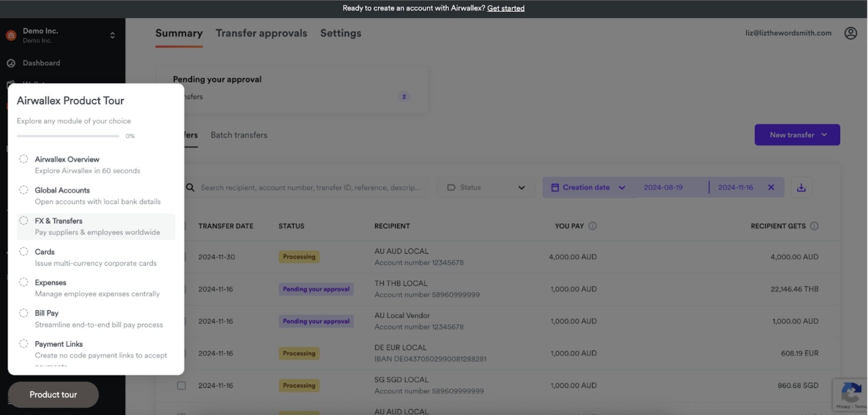Select the Airwallex Overview tour step
The image size is (868, 415).
96,165
